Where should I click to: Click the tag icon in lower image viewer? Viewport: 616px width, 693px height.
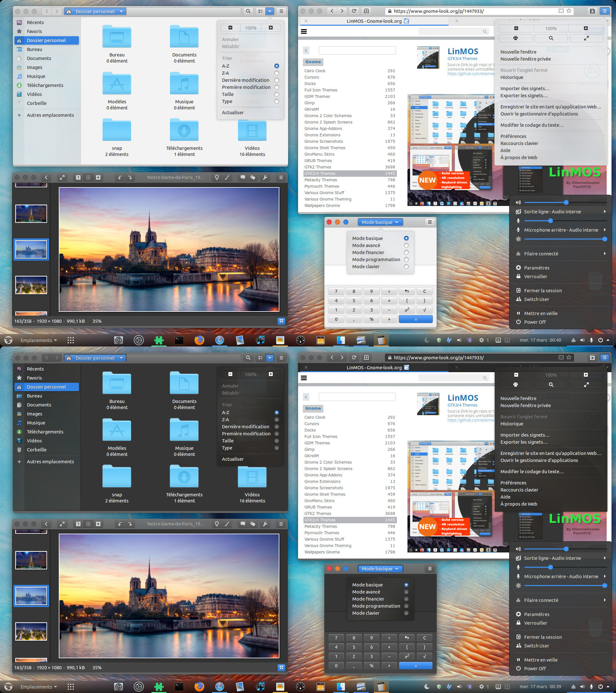click(x=253, y=524)
